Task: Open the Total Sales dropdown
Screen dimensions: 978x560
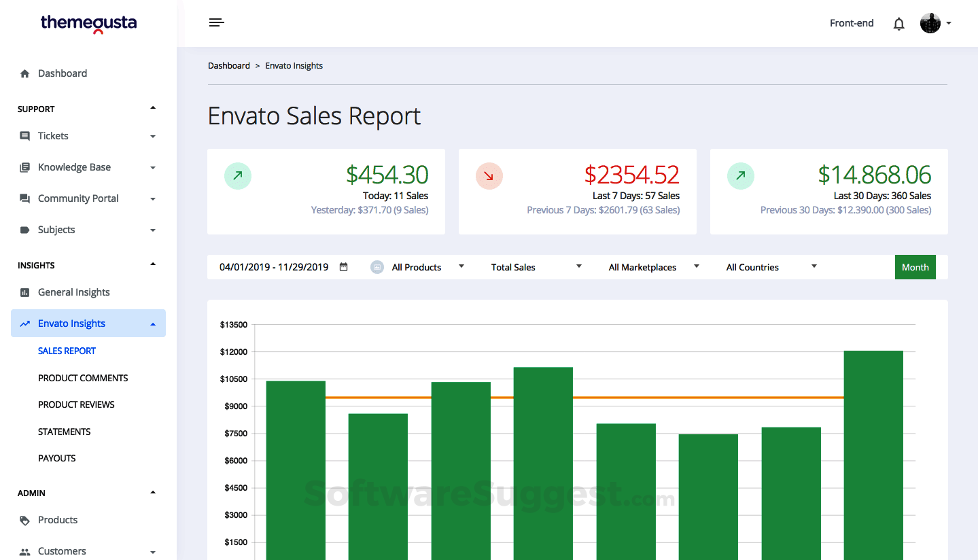Action: tap(537, 267)
